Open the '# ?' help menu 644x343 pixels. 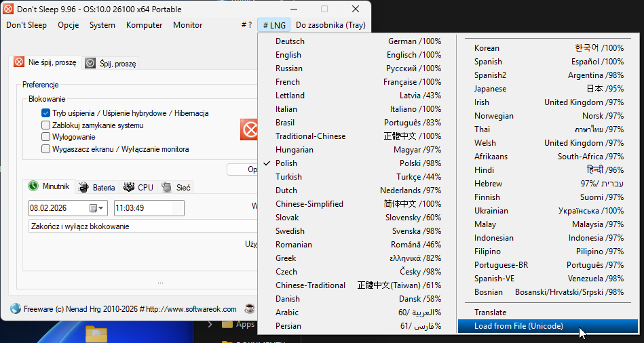(x=246, y=25)
